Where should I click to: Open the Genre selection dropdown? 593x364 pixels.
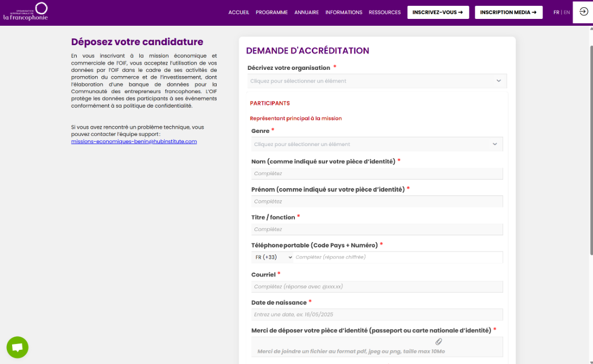tap(377, 144)
